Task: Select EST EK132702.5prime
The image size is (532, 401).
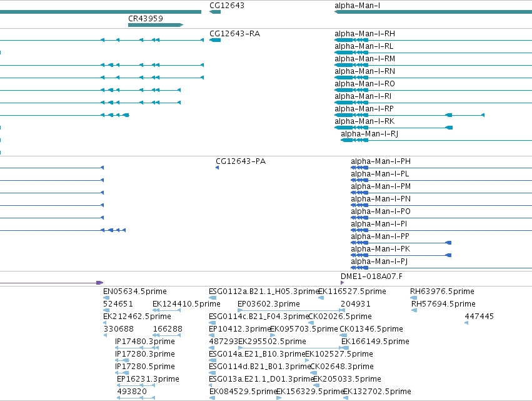Action: (378, 392)
